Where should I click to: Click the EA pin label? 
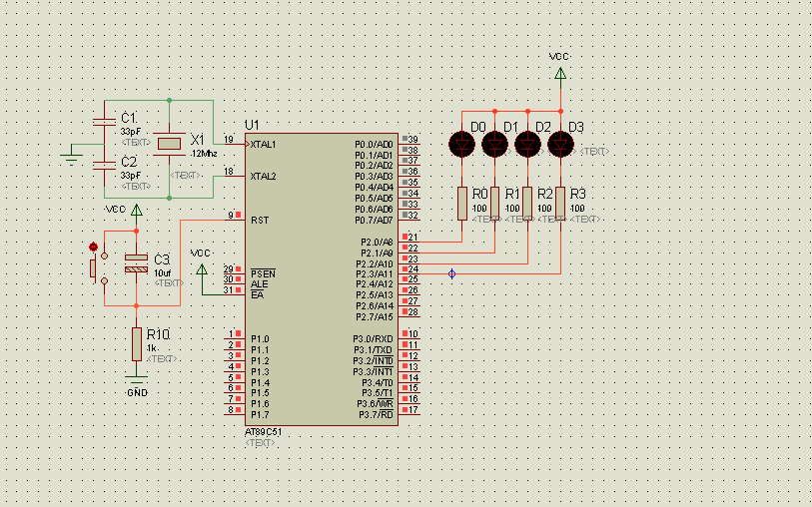tap(258, 294)
